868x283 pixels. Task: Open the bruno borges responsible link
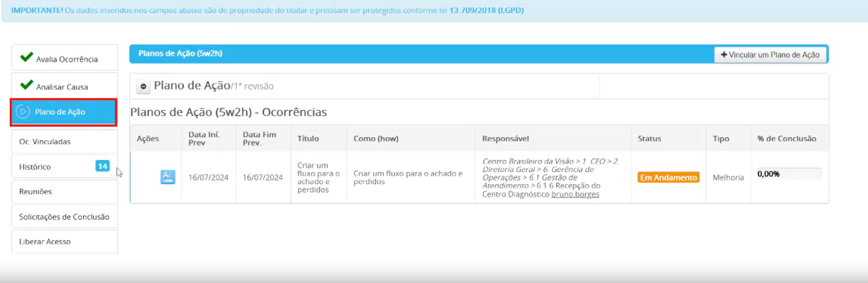[575, 195]
